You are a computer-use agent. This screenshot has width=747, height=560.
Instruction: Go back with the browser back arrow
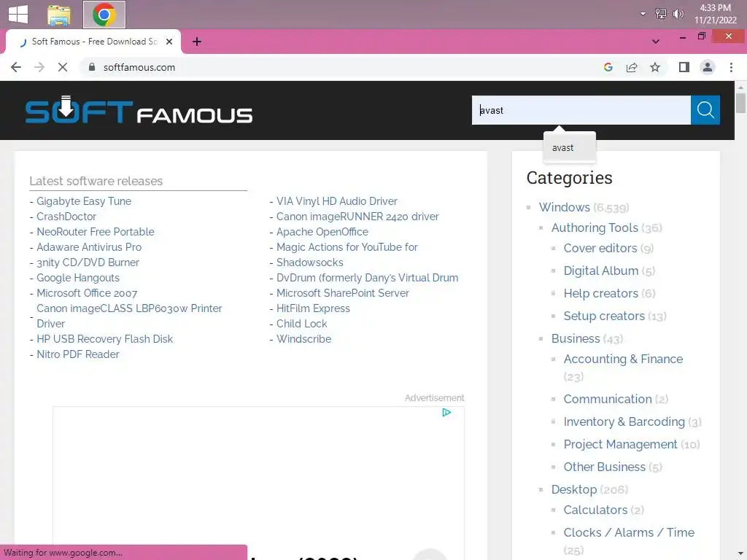click(16, 67)
